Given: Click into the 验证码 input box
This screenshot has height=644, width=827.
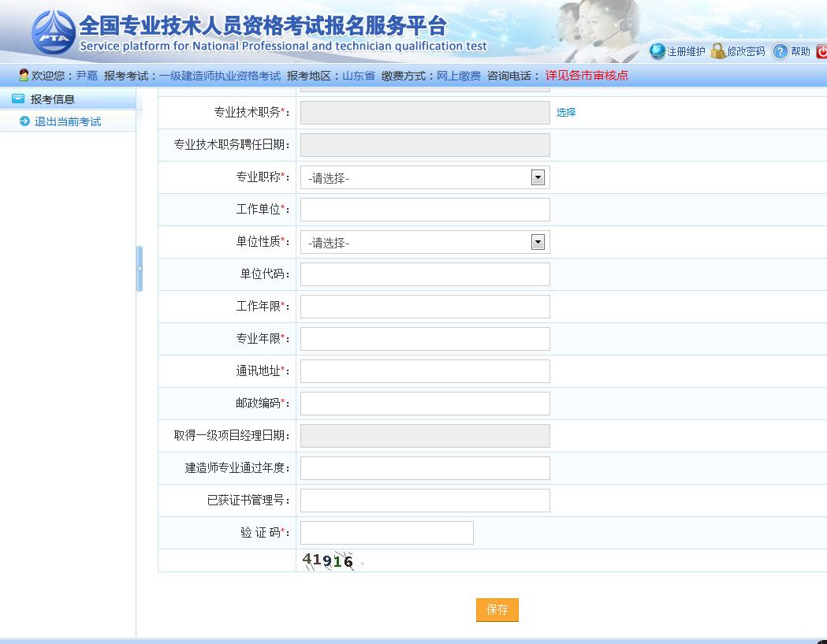Looking at the screenshot, I should coord(386,533).
